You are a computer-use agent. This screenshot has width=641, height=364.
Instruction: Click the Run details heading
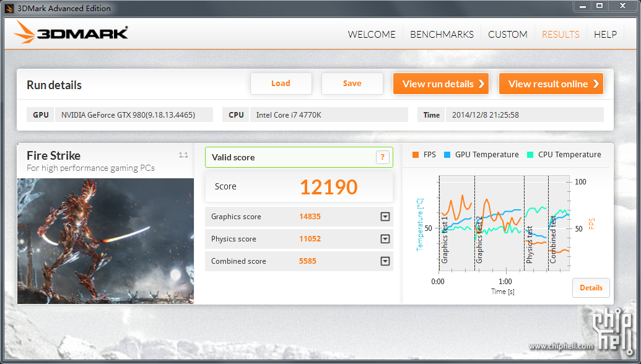tap(54, 85)
